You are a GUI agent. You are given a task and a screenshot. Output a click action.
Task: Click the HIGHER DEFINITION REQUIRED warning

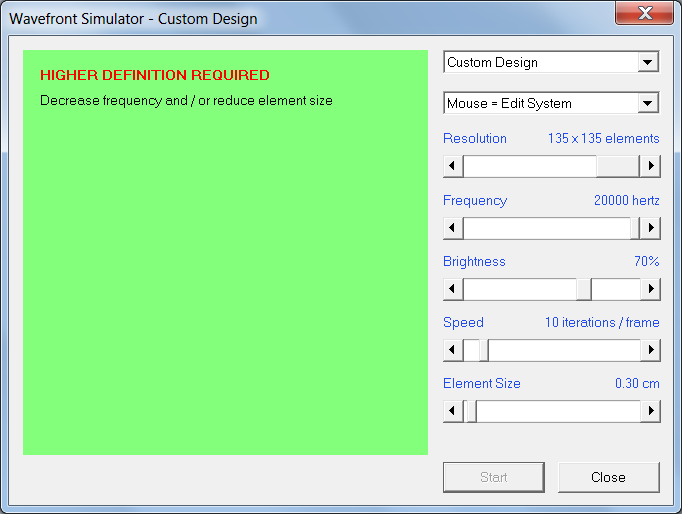(x=155, y=75)
